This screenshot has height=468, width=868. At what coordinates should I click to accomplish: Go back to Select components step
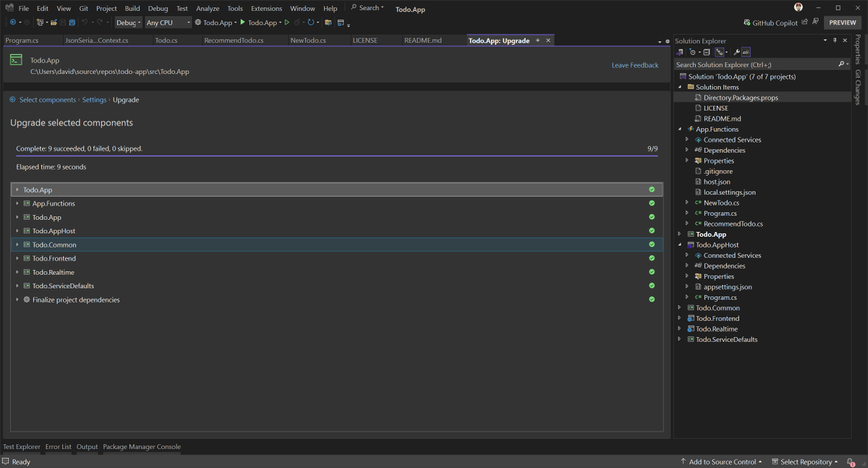click(x=48, y=100)
